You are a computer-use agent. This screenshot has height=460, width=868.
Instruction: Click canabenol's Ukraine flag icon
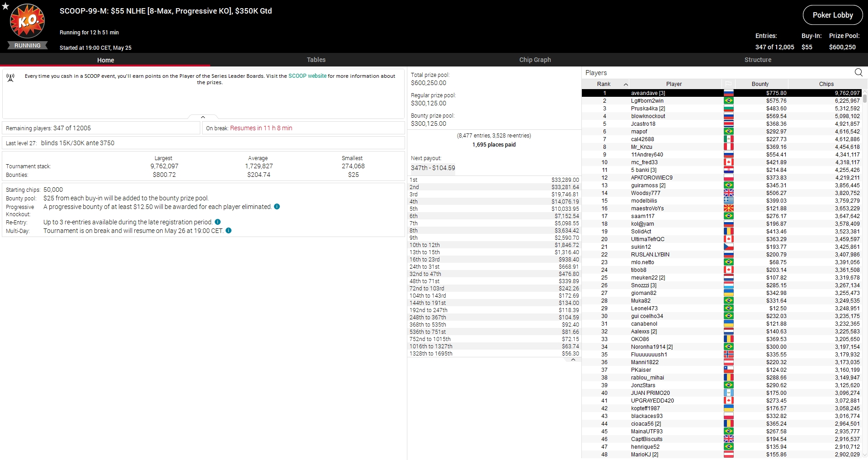[728, 324]
